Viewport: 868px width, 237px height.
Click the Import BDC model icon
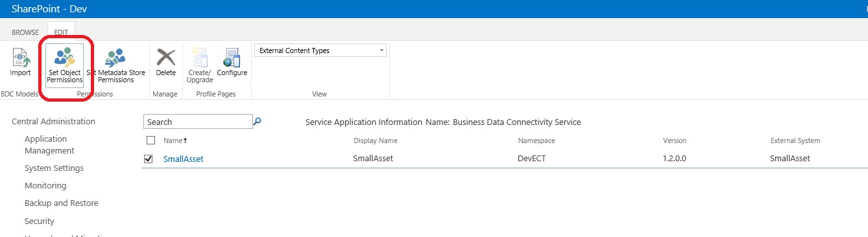(20, 63)
